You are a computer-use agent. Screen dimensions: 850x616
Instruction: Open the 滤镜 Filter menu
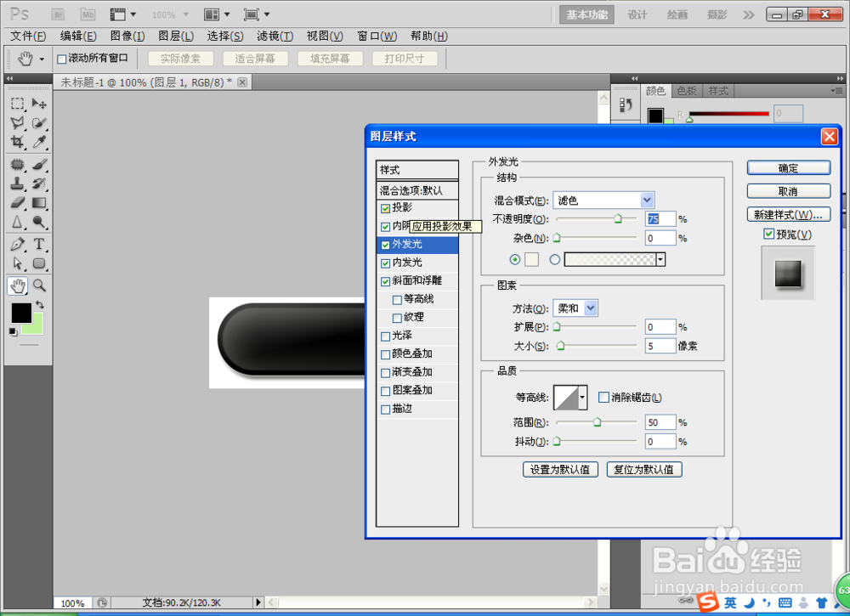(x=275, y=36)
